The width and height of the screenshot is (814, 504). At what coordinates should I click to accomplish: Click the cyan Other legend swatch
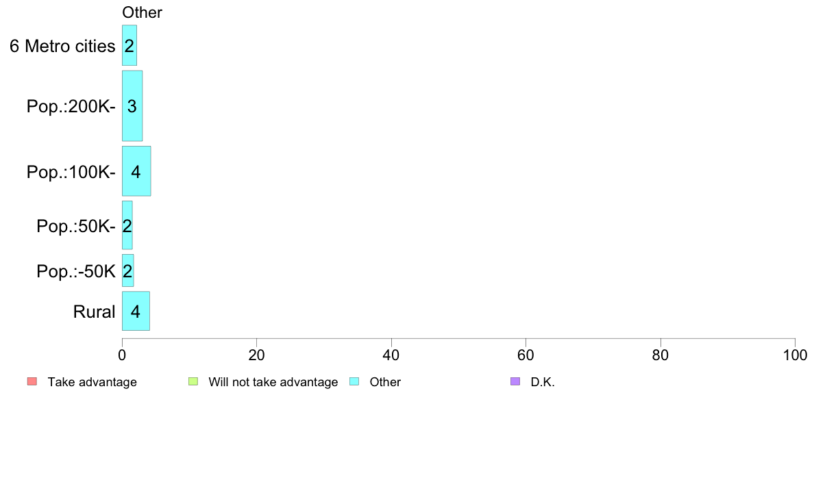(x=354, y=381)
